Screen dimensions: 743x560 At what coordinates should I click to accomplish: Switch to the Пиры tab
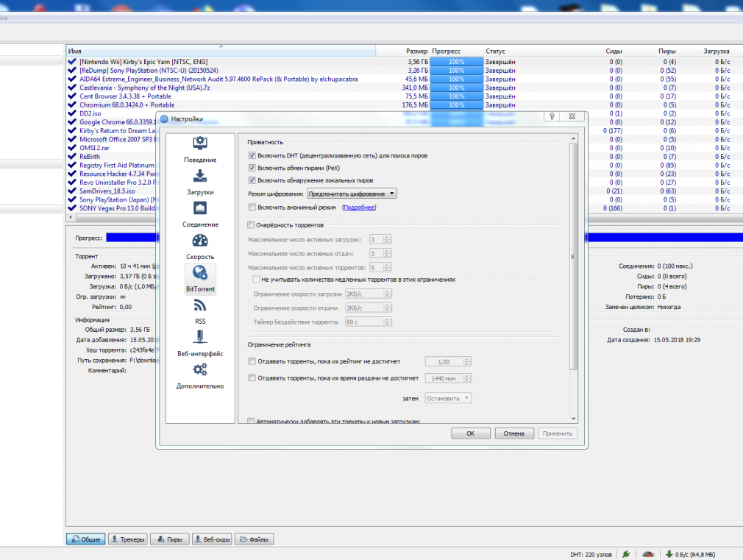[x=170, y=539]
